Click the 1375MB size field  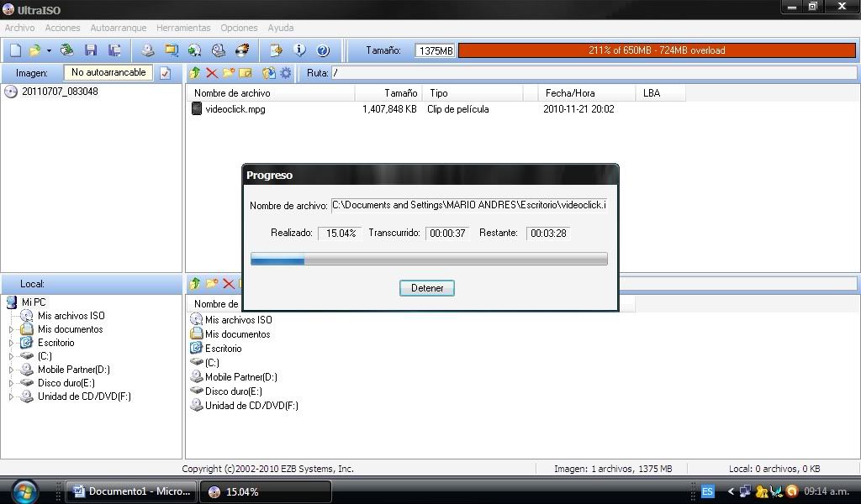(435, 50)
